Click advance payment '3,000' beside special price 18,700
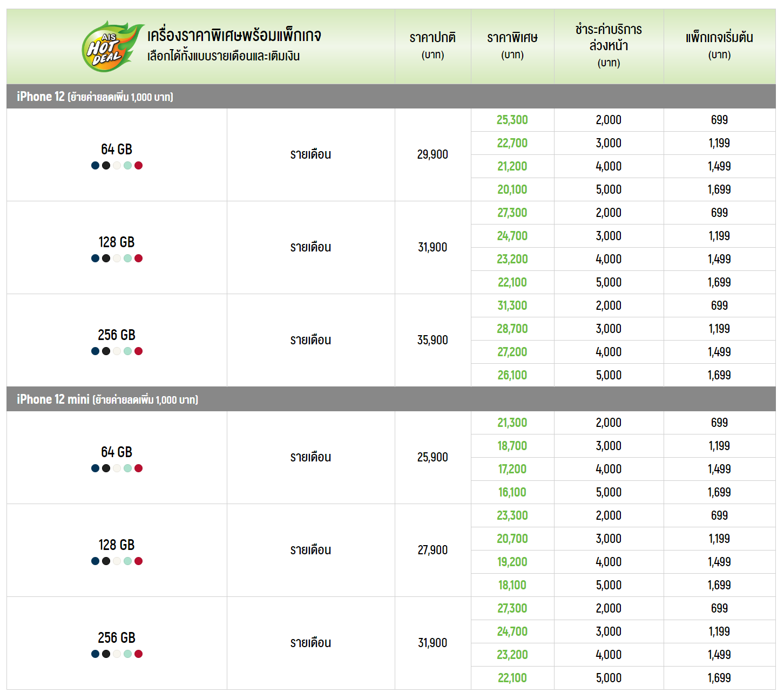The image size is (784, 693). [x=609, y=446]
